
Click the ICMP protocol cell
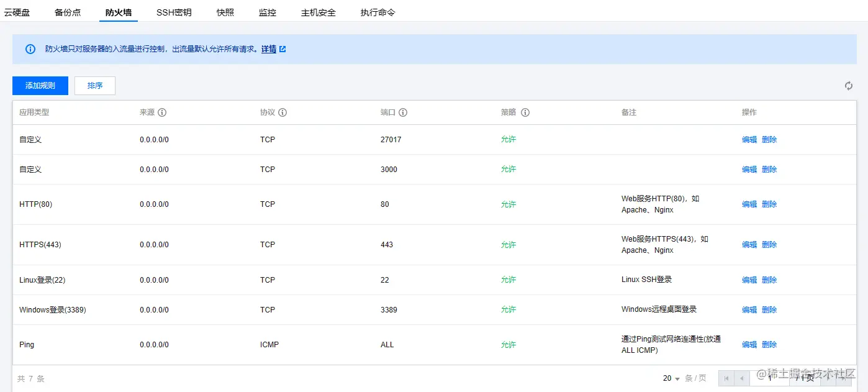click(269, 345)
